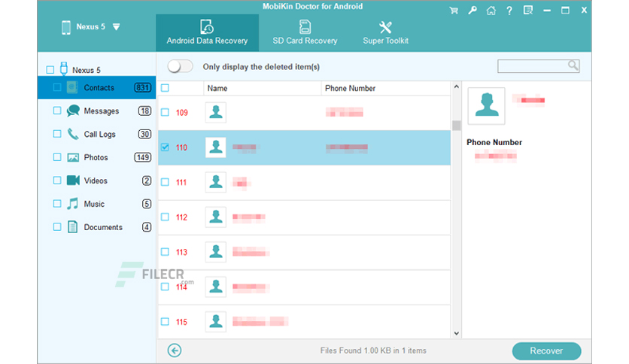Click the avatar icon in row 110
Screen dimensions: 629x364
[x=216, y=147]
